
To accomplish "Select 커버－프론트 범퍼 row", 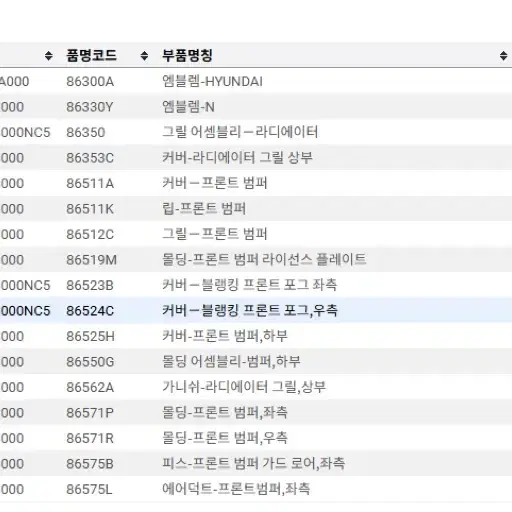I will [x=256, y=183].
